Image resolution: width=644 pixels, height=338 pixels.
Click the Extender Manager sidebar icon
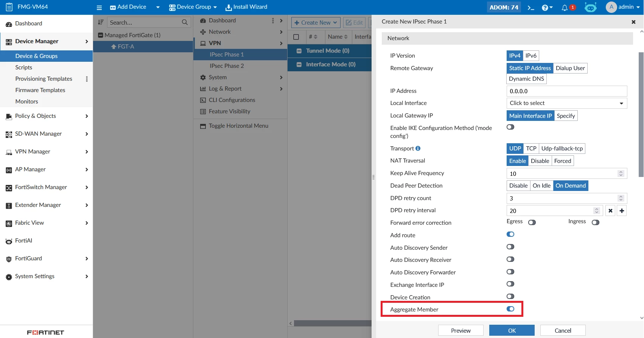tap(9, 205)
